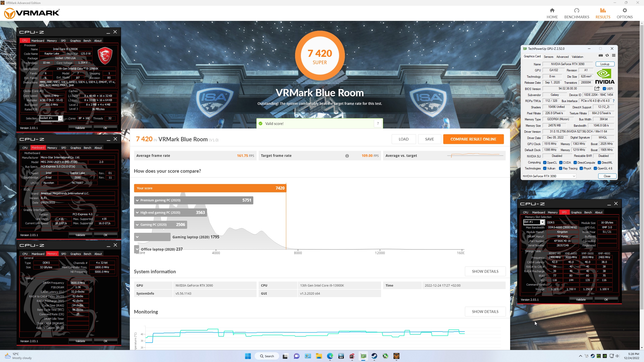Open the GPU selection dropdown in GPU-Z

coord(549,176)
